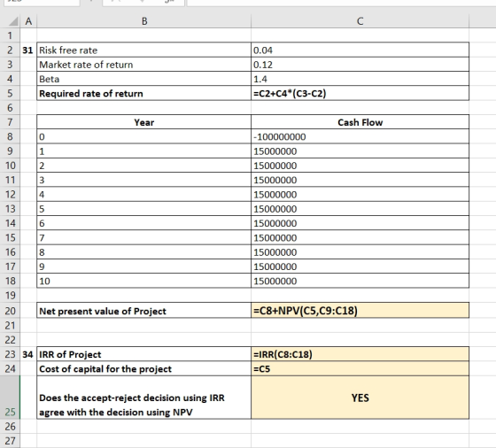Click the 'Year' header cell
The height and width of the screenshot is (448, 496).
click(144, 122)
